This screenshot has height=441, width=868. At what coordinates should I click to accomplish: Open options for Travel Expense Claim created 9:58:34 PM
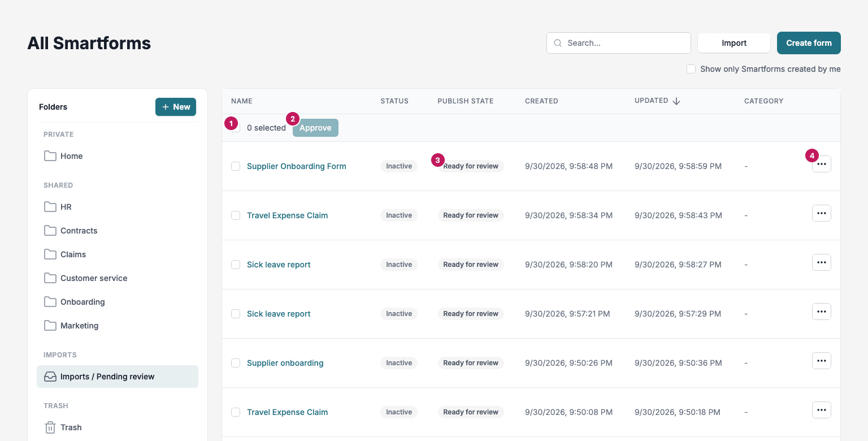[822, 213]
